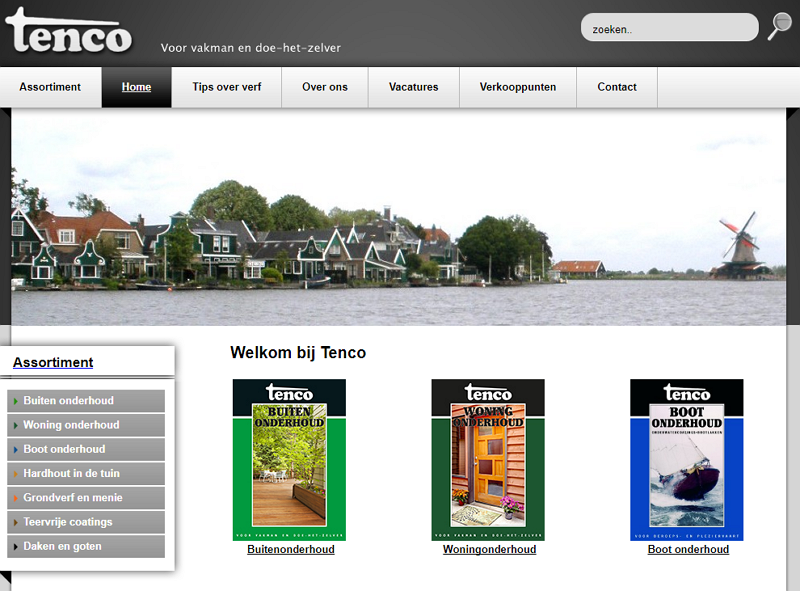The width and height of the screenshot is (800, 591).
Task: Open Woning onderhoud in sidebar
Action: coord(86,425)
